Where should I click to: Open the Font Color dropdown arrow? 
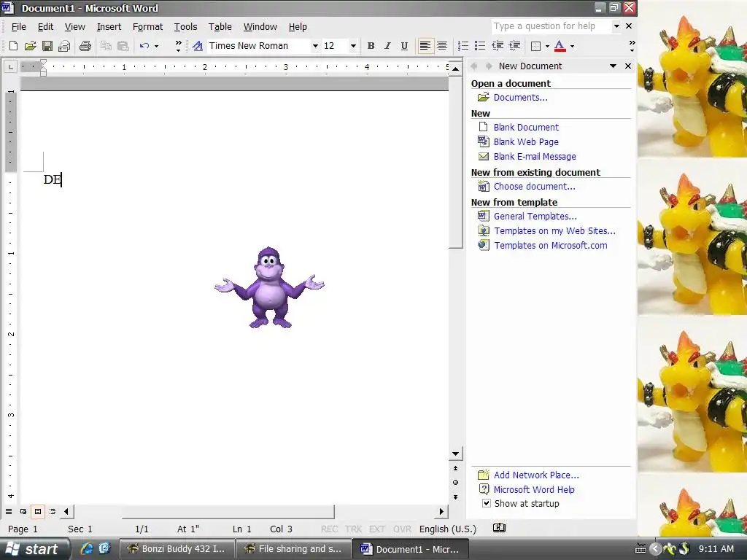point(572,46)
